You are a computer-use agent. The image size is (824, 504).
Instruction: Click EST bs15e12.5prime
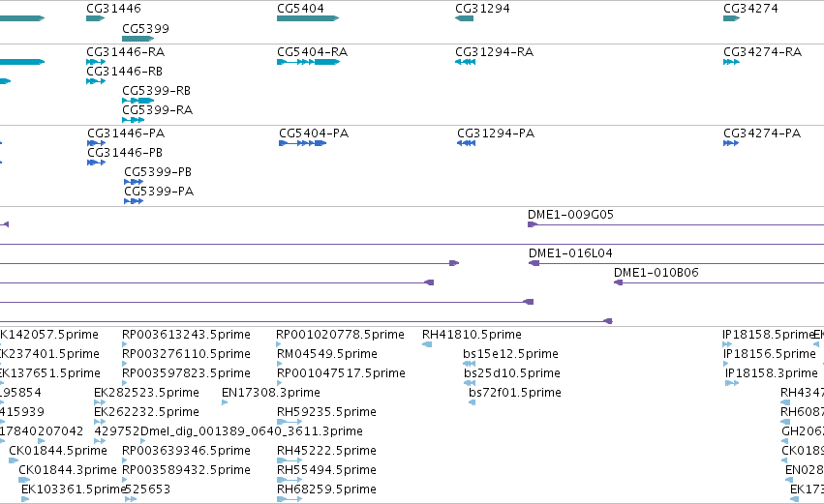point(511,354)
